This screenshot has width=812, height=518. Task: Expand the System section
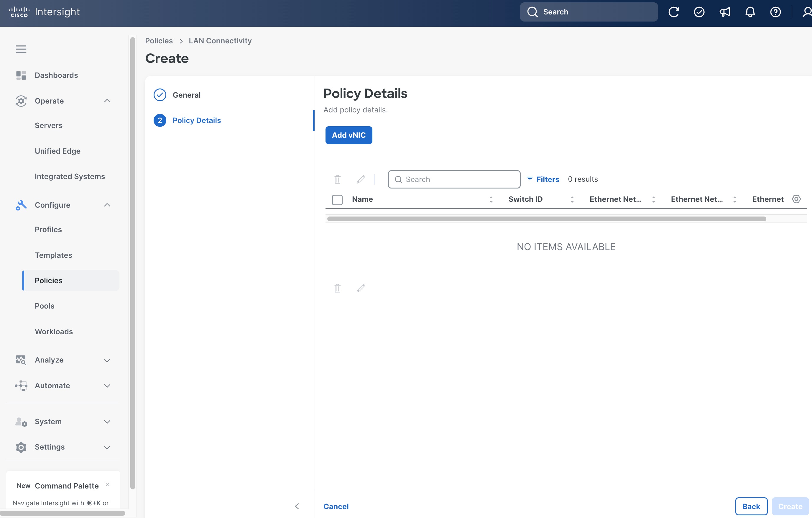tap(107, 422)
